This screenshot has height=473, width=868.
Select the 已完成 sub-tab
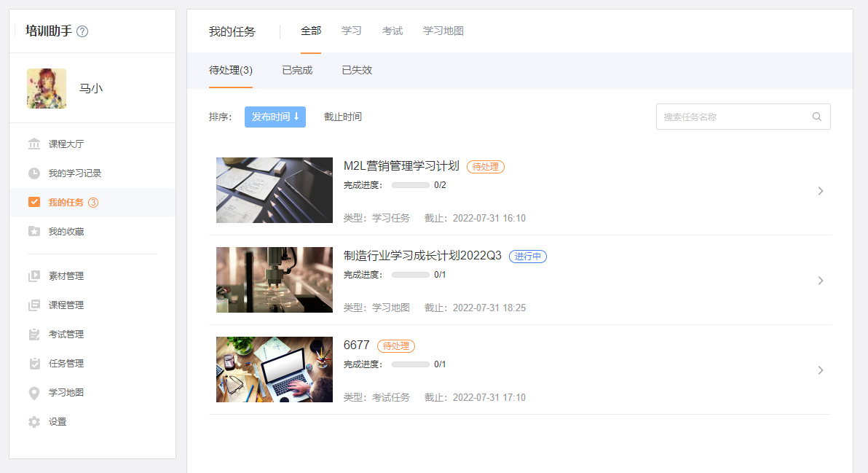tap(297, 71)
